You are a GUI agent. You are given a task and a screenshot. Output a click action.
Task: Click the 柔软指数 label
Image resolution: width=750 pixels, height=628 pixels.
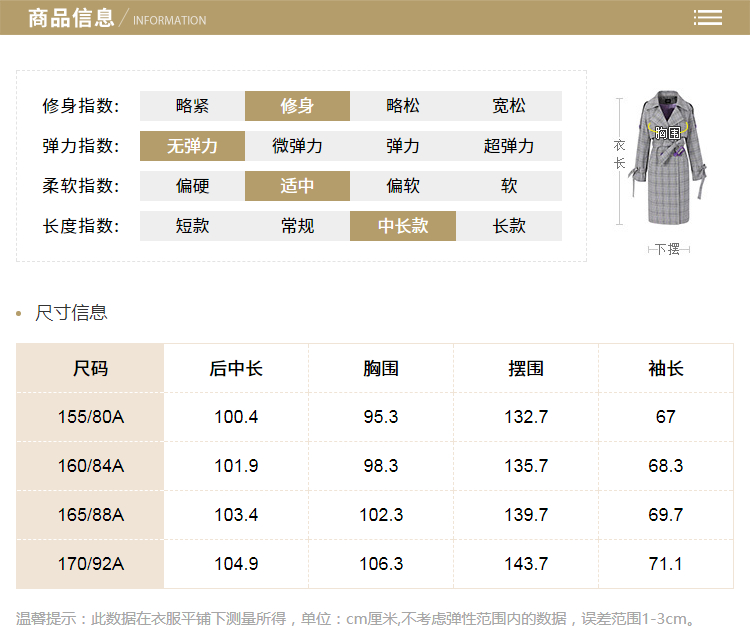[81, 186]
